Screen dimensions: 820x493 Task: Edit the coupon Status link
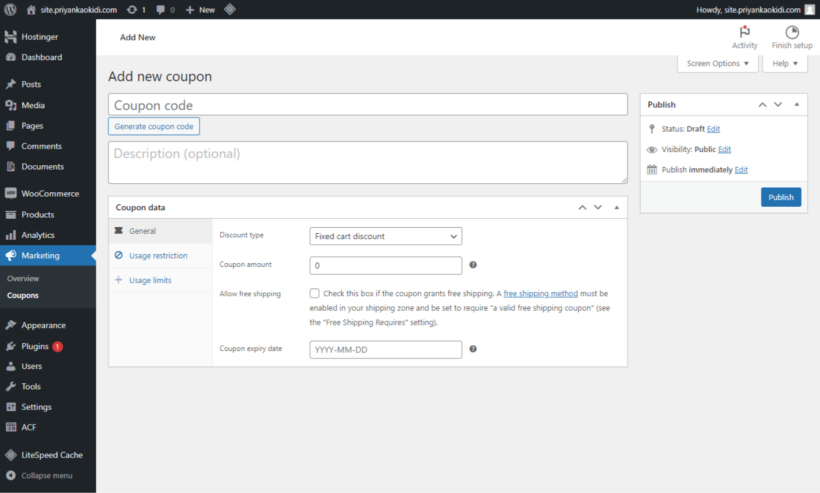713,129
